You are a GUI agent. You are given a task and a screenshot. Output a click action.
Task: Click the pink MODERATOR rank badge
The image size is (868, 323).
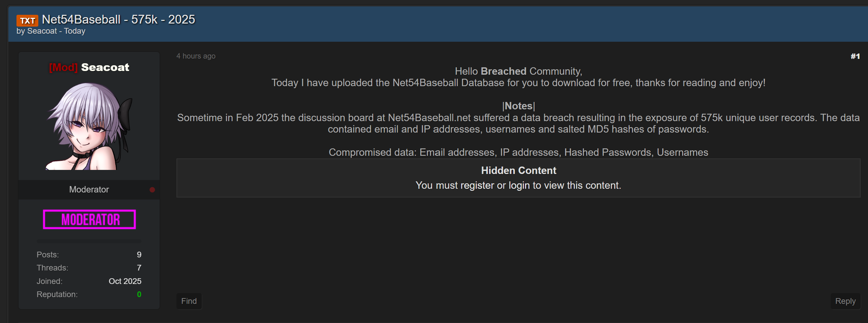pyautogui.click(x=89, y=219)
